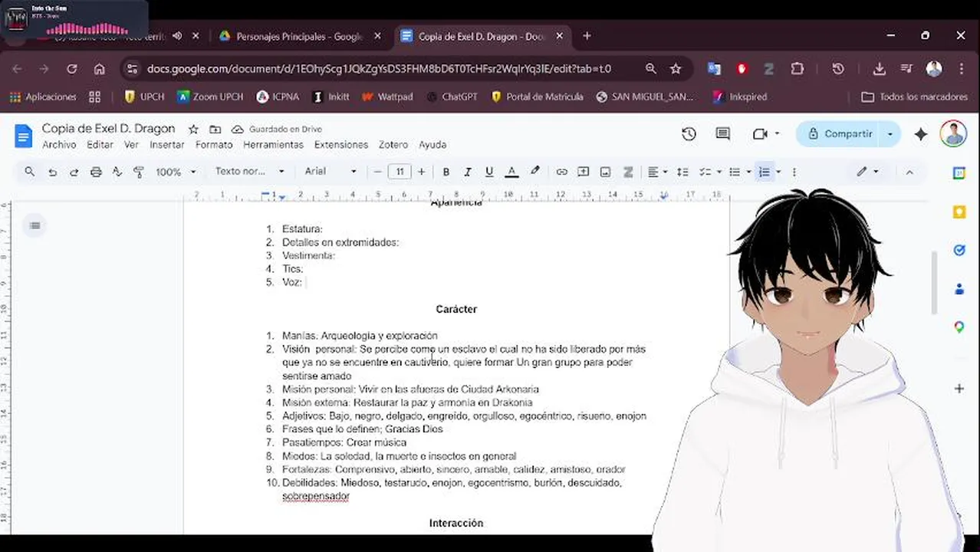The image size is (980, 552).
Task: Open the text alignment dropdown
Action: tap(657, 172)
